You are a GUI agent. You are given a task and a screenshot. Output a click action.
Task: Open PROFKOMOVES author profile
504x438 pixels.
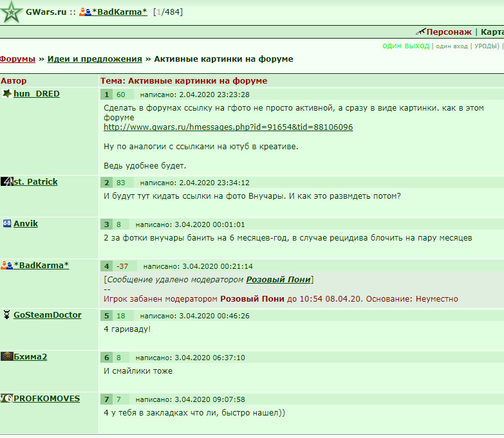[x=46, y=399]
